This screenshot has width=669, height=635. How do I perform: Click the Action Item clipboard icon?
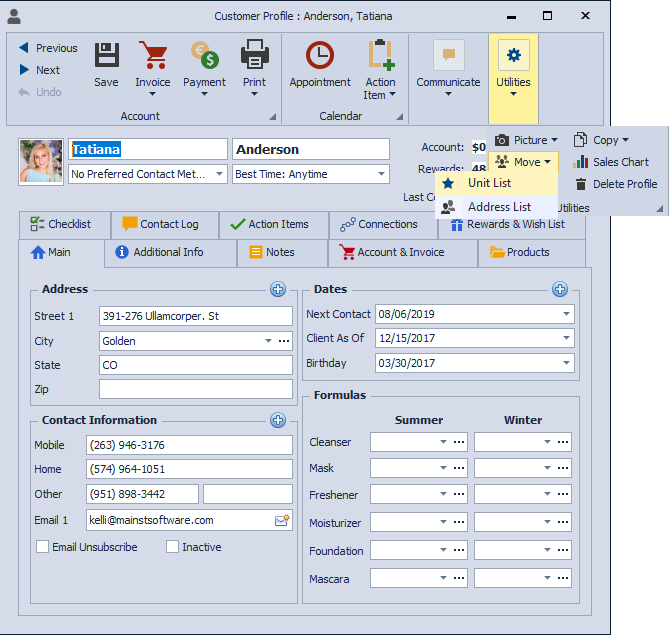pyautogui.click(x=381, y=55)
